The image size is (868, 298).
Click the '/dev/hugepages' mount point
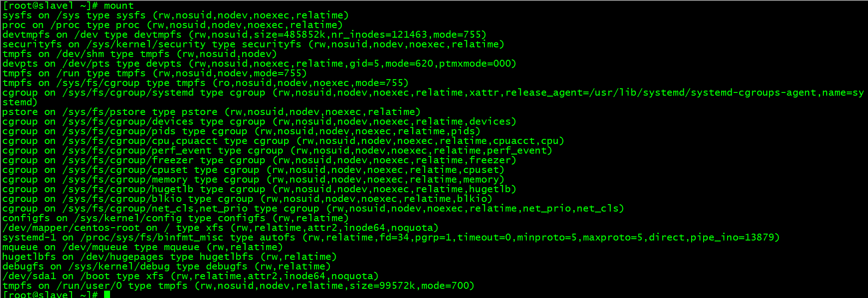[x=122, y=257]
